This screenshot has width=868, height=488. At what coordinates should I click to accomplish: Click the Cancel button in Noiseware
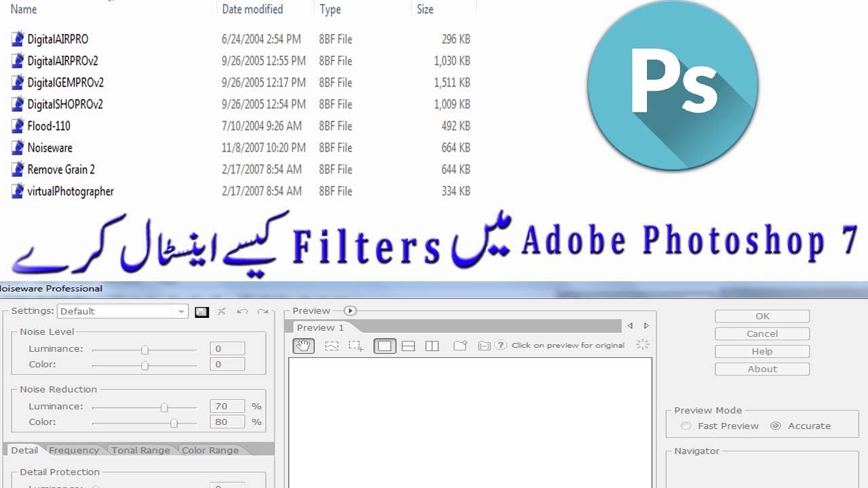click(x=762, y=333)
